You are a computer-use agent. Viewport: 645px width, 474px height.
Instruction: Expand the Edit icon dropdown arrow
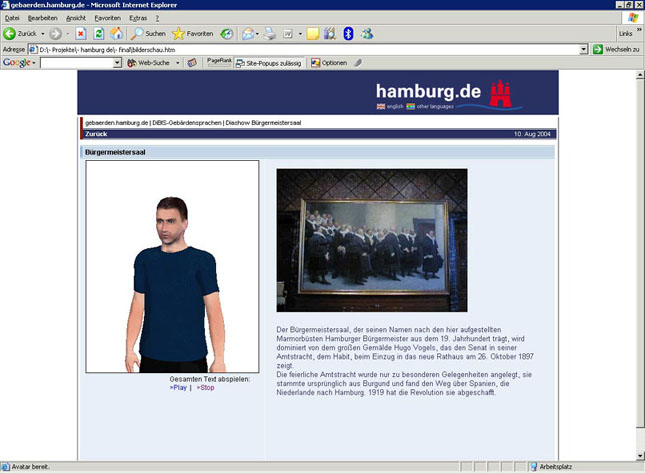pos(300,34)
